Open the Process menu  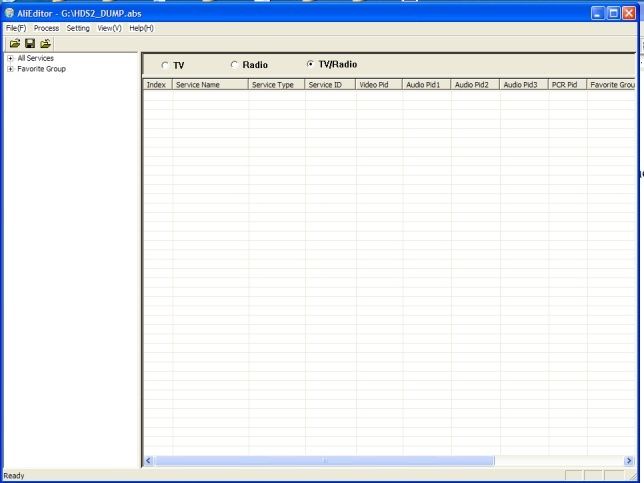point(46,28)
